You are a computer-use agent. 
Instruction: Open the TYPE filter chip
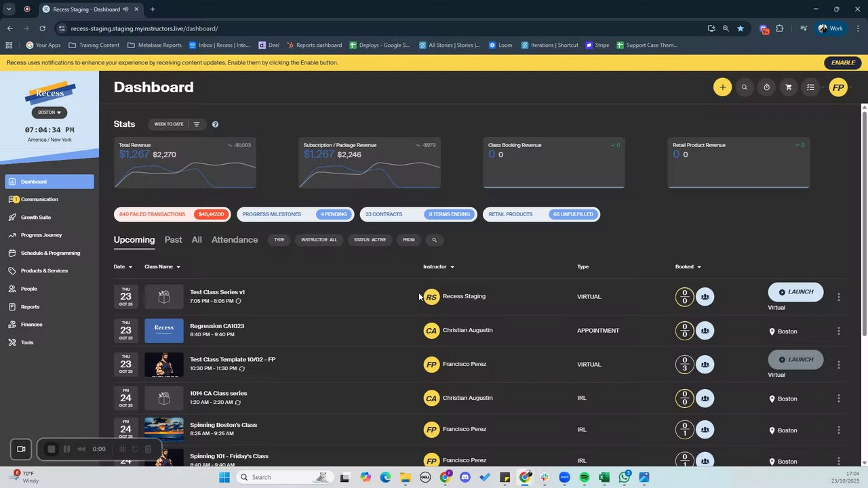279,240
